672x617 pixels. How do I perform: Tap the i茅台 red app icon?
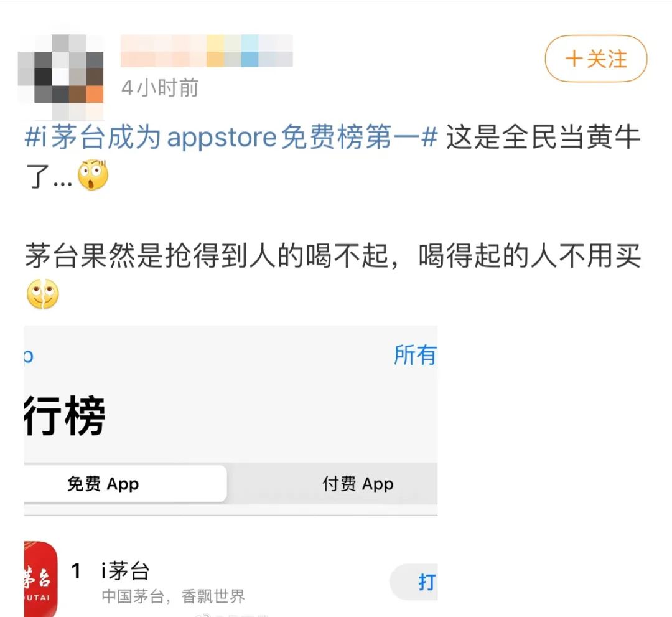40,579
